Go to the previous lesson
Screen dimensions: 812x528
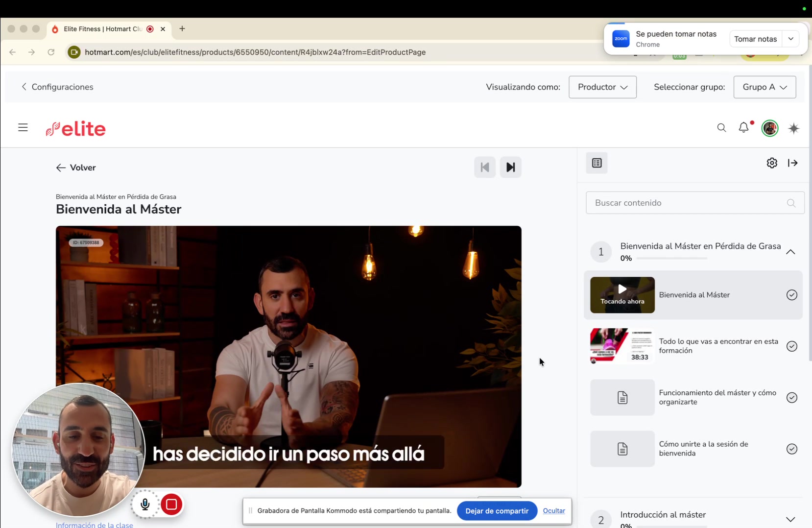485,168
